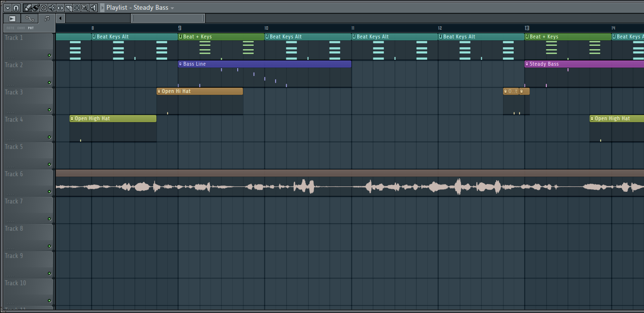Select the Track 10 header
The image size is (644, 313).
(x=28, y=292)
